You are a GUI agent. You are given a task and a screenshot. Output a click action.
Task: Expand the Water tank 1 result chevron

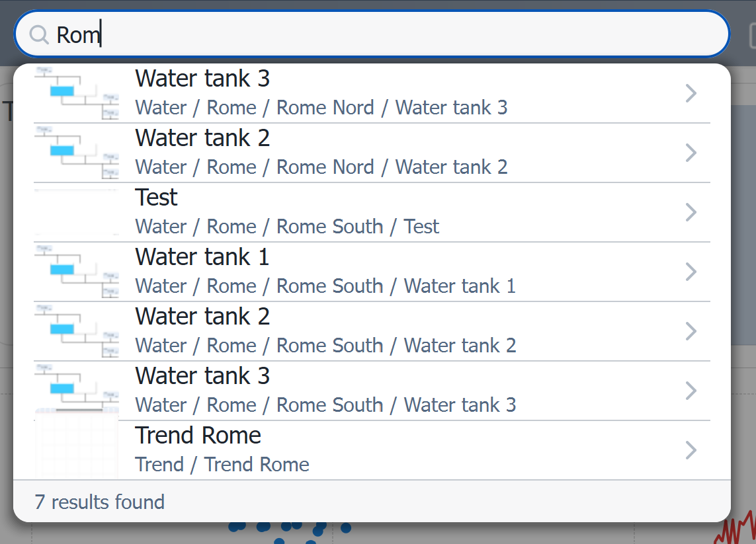(691, 272)
